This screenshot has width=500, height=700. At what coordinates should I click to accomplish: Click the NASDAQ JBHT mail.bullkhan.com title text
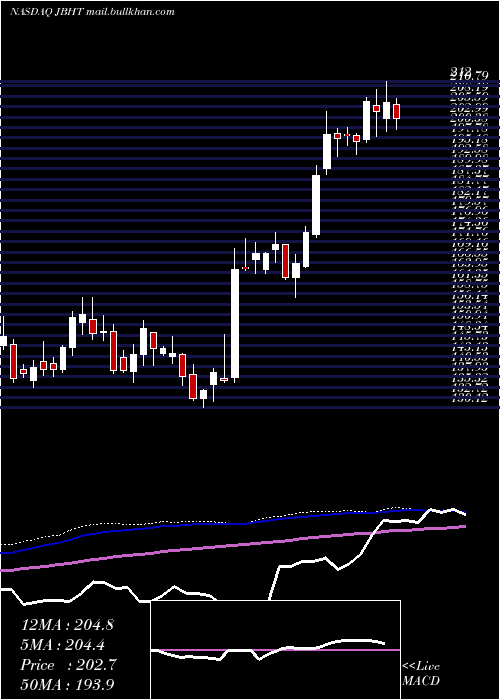[92, 12]
